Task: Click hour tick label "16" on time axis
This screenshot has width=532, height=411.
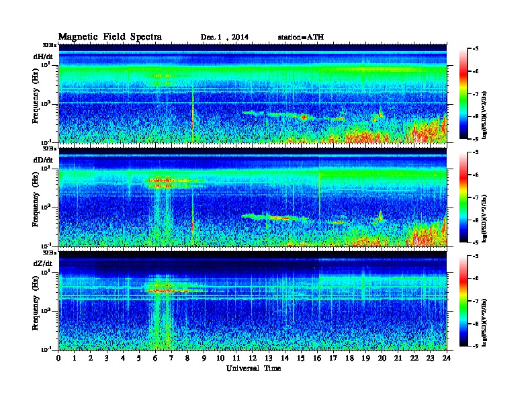Action: pyautogui.click(x=317, y=359)
